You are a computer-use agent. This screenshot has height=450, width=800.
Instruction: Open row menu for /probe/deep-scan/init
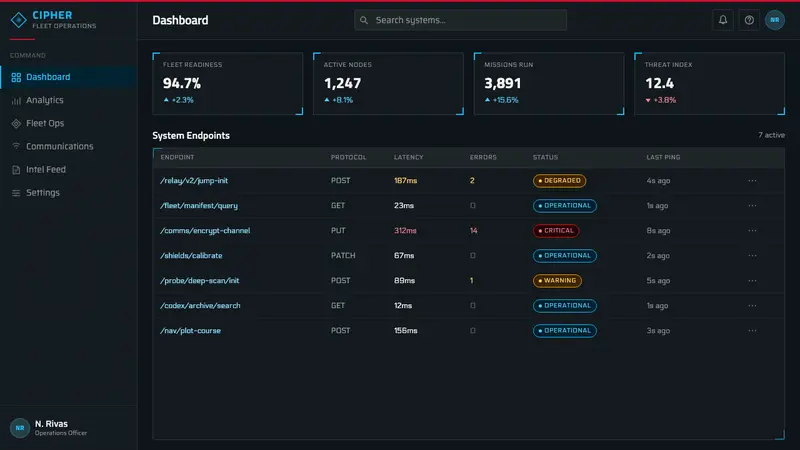pos(752,281)
